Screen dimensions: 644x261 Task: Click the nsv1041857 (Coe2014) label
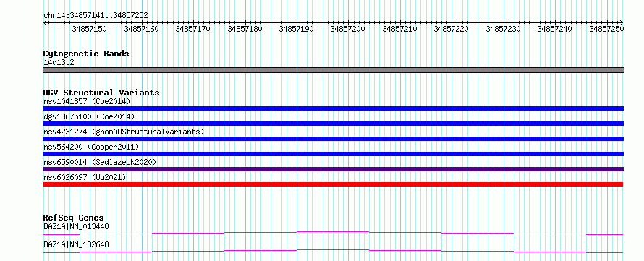pyautogui.click(x=87, y=101)
